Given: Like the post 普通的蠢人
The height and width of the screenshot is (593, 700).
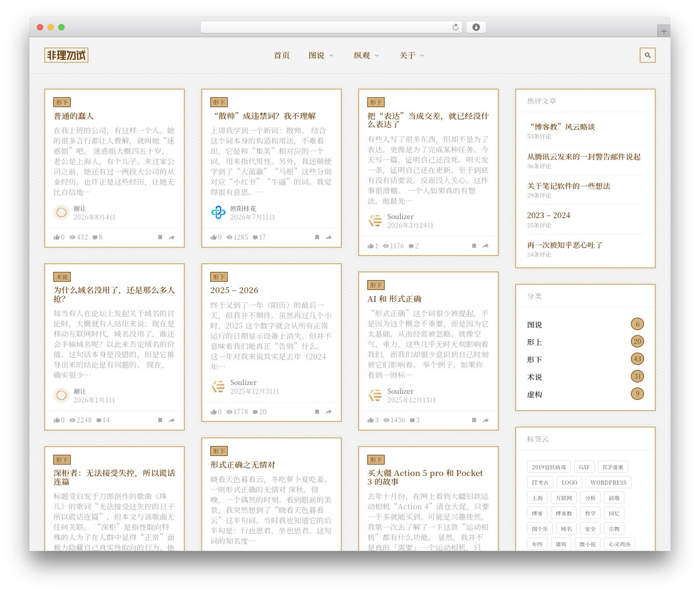Looking at the screenshot, I should tap(57, 237).
